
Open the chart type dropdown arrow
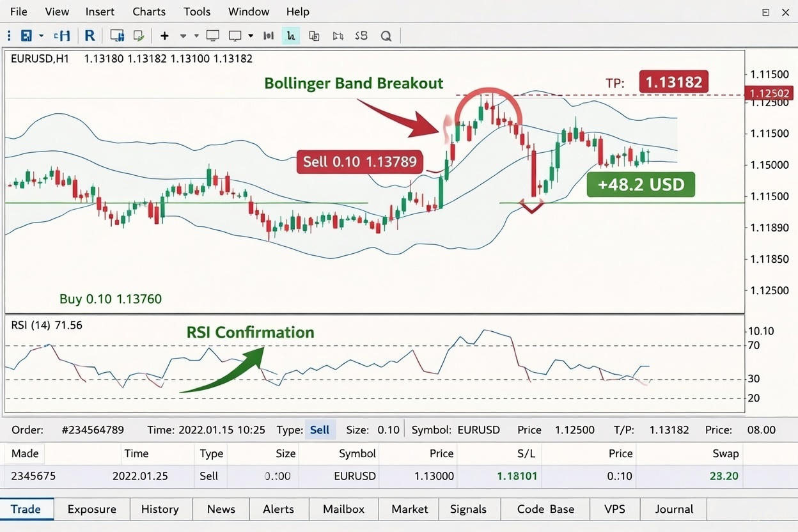pyautogui.click(x=249, y=36)
